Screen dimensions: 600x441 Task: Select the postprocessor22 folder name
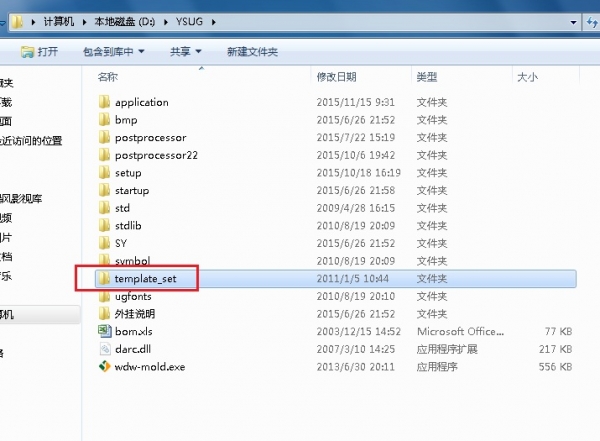(156, 155)
